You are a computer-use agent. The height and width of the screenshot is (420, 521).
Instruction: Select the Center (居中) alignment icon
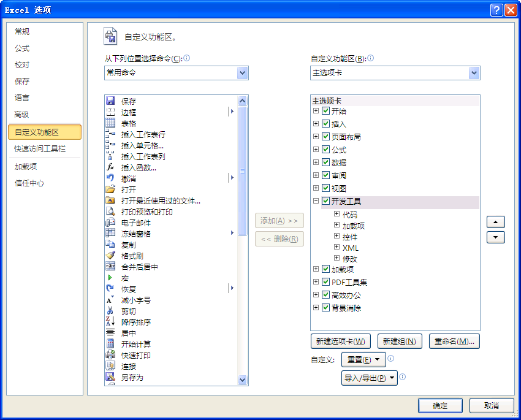[110, 332]
